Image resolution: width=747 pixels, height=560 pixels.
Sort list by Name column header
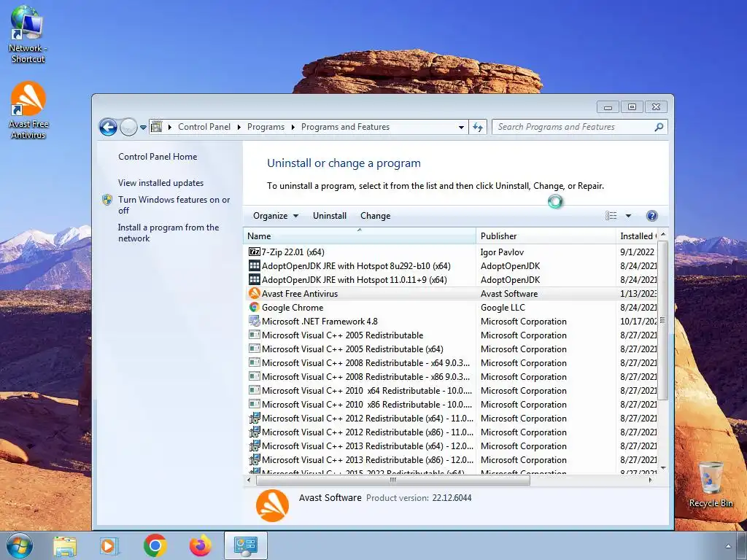pyautogui.click(x=360, y=236)
